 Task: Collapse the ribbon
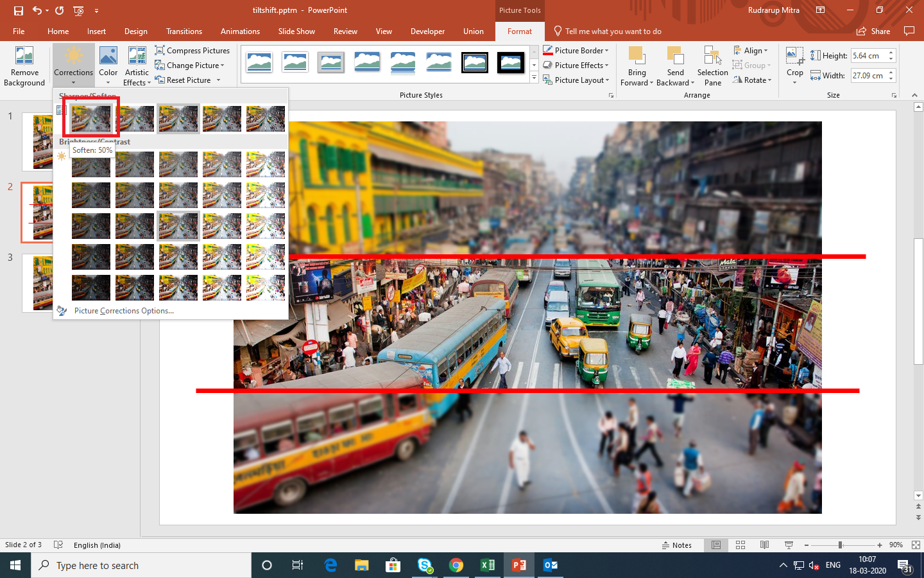(x=914, y=95)
